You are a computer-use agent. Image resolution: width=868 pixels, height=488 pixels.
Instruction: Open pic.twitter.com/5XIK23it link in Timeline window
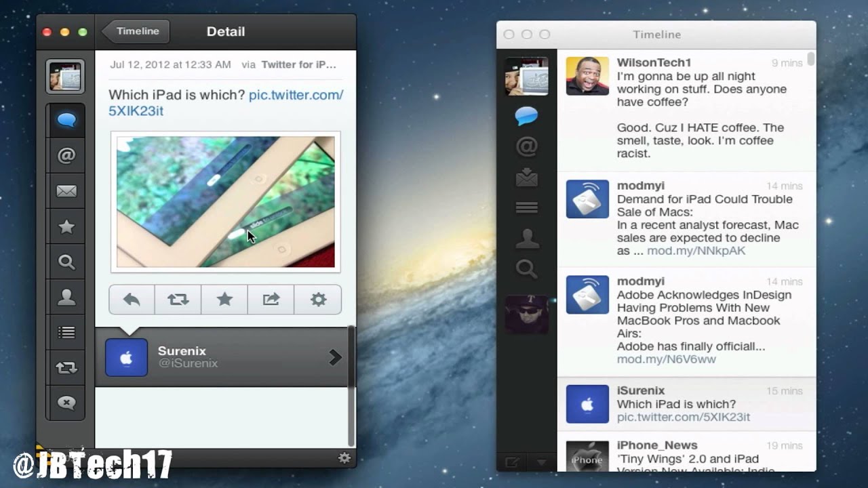(x=683, y=418)
